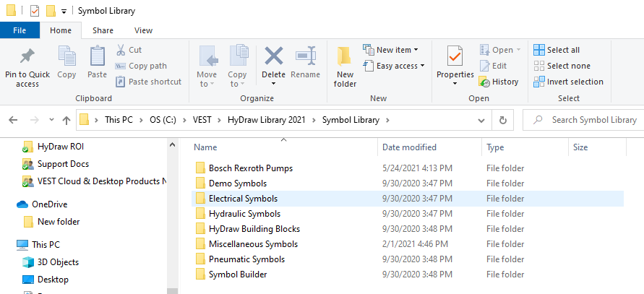Expand the Delete dropdown arrow
Screen dimensions: 644x294
coord(273,84)
